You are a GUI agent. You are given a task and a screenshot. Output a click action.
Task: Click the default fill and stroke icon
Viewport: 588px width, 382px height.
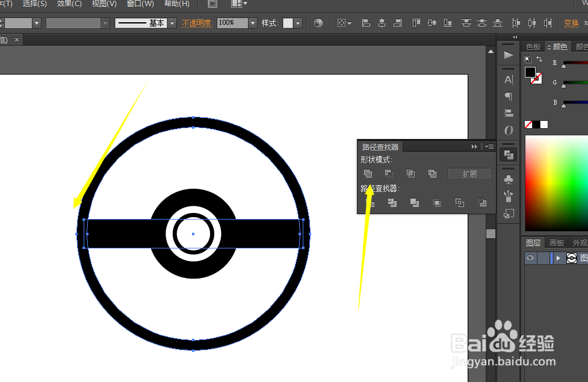click(x=528, y=59)
